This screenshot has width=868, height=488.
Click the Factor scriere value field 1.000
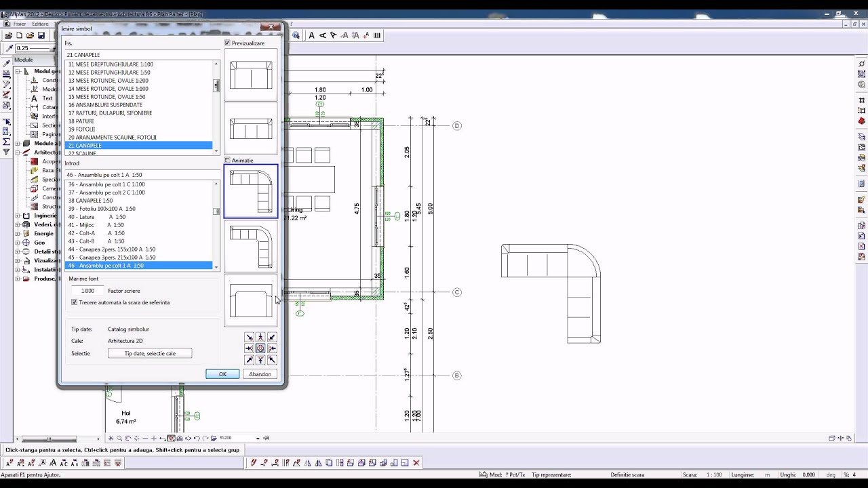pos(88,291)
